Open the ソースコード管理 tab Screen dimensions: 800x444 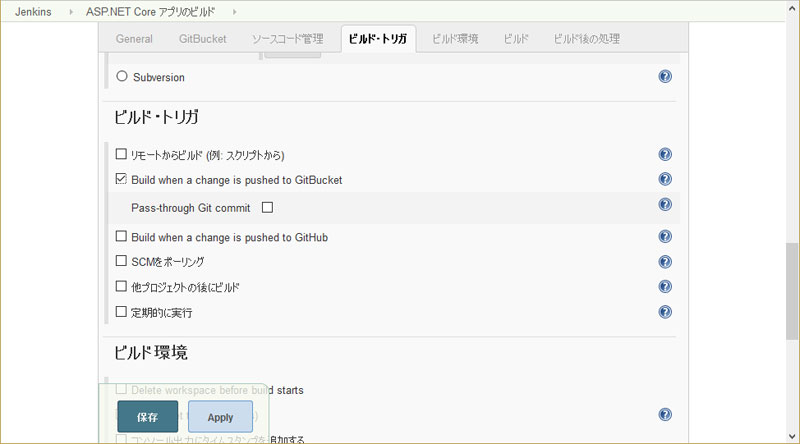(x=287, y=39)
